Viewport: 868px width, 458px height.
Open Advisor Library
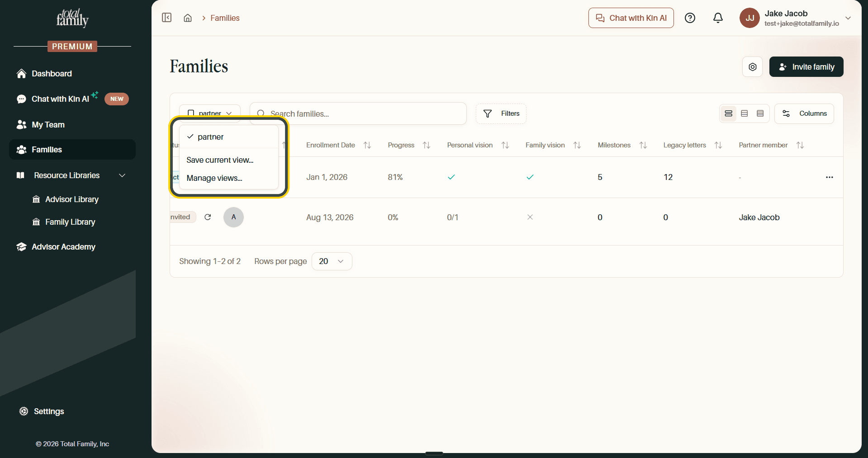(72, 199)
